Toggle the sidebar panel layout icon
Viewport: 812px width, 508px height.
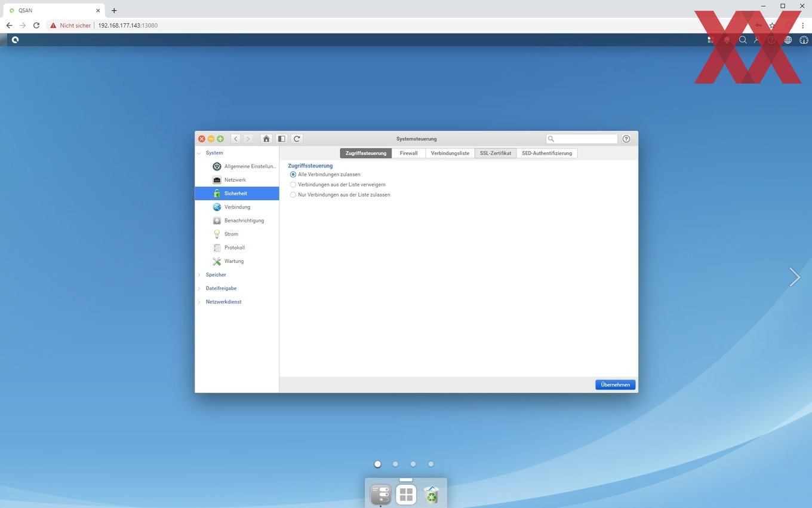point(281,139)
